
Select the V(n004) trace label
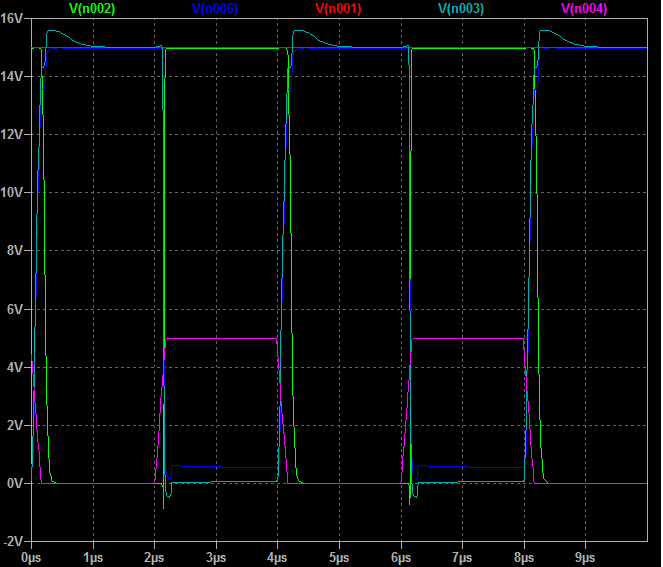coord(584,8)
